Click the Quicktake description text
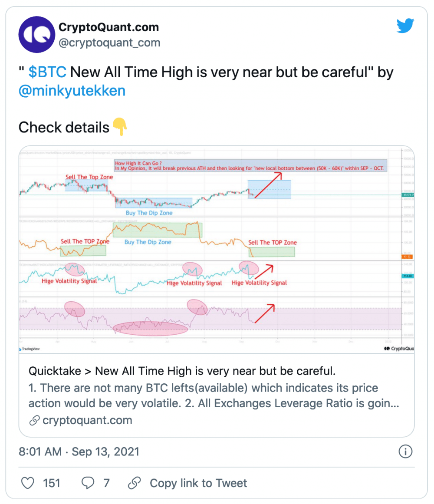This screenshot has height=504, width=434. 214,395
